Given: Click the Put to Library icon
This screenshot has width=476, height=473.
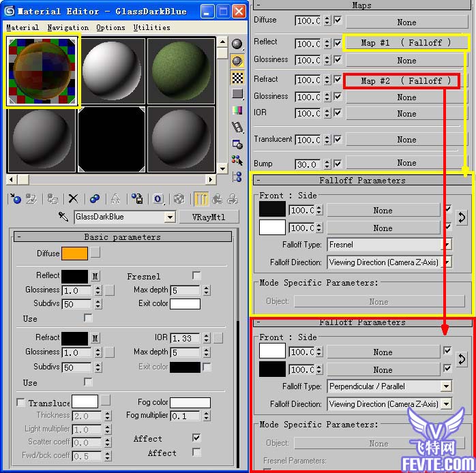Looking at the screenshot, I should (137, 199).
